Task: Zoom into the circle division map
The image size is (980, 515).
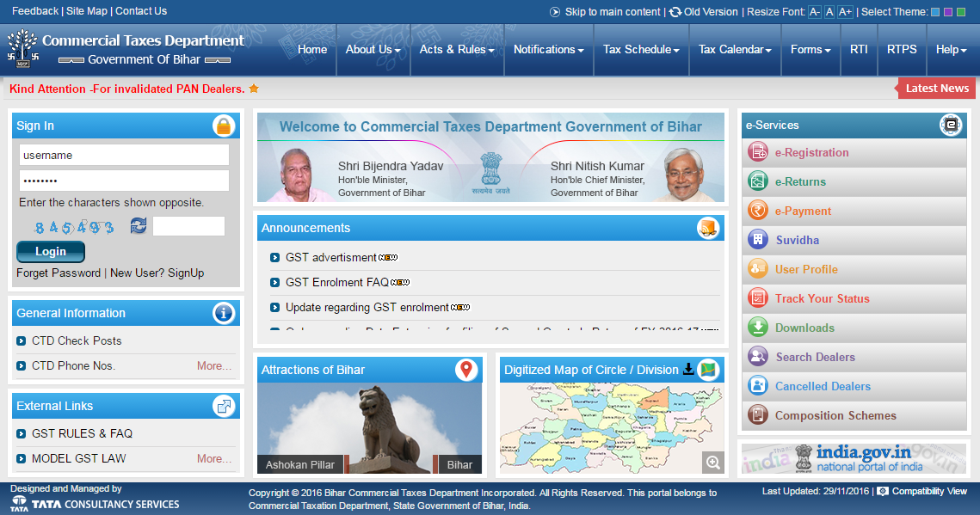Action: pyautogui.click(x=712, y=463)
